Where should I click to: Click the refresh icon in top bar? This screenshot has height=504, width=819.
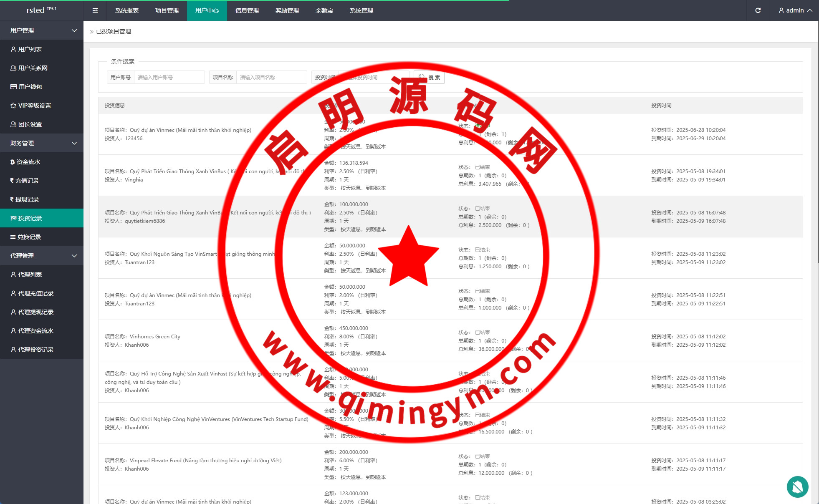758,10
